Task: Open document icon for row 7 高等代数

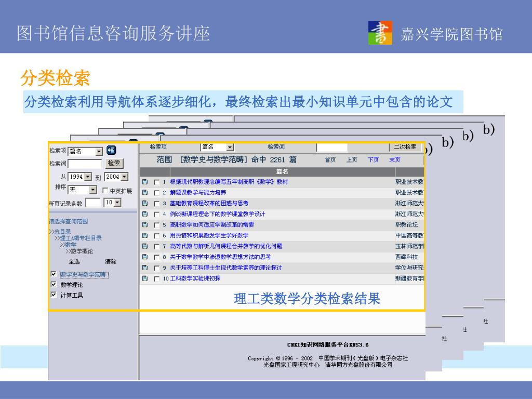Action: click(x=145, y=246)
